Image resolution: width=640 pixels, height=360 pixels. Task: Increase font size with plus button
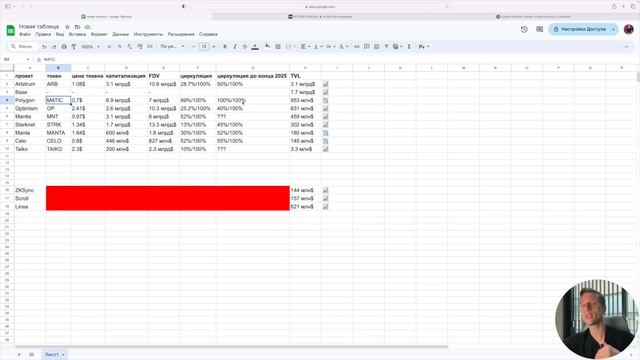tap(214, 47)
